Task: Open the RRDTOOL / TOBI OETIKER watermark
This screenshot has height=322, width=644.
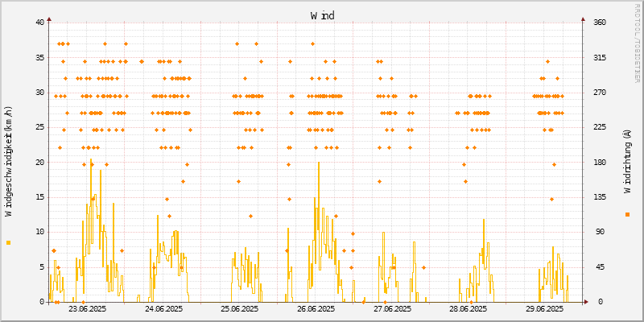Action: tap(638, 42)
